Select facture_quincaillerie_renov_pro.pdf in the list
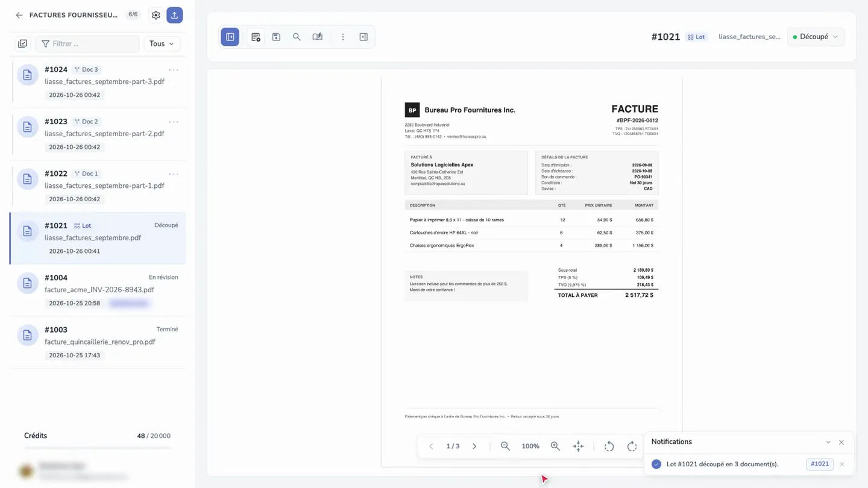868x488 pixels. 98,342
